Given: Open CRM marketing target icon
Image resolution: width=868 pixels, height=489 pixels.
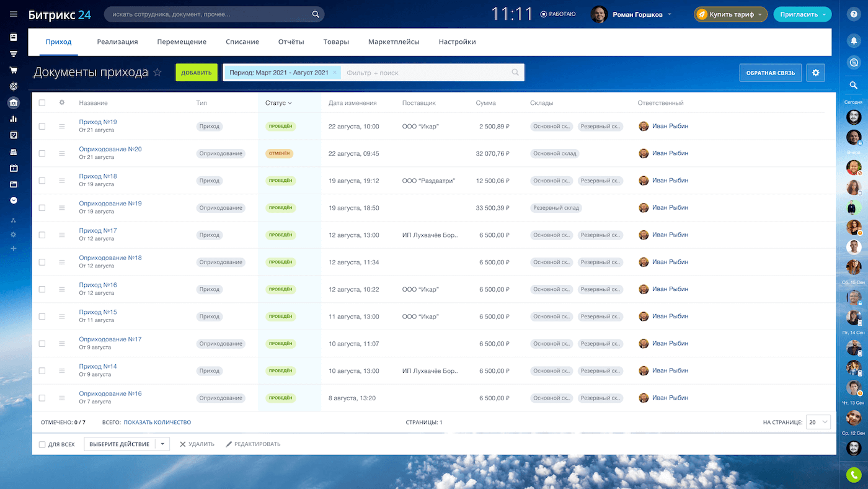Looking at the screenshot, I should pos(14,87).
